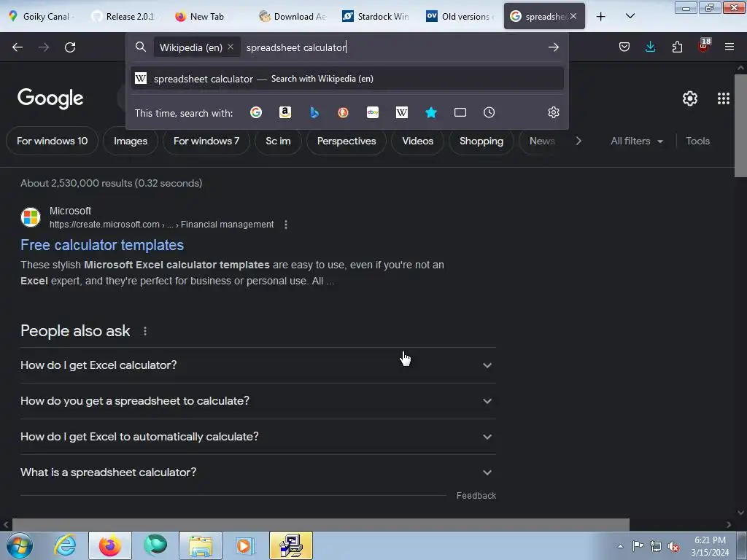Search this time with eBay

click(x=373, y=112)
